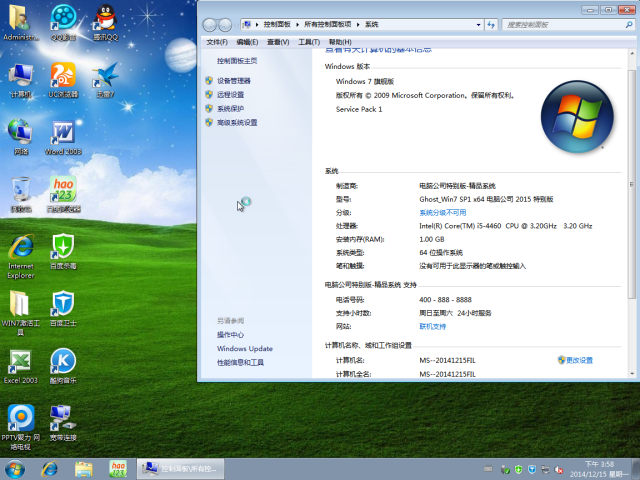Image resolution: width=640 pixels, height=480 pixels.
Task: Launch the blue shield 百度卫士 shortcut
Action: 63,309
